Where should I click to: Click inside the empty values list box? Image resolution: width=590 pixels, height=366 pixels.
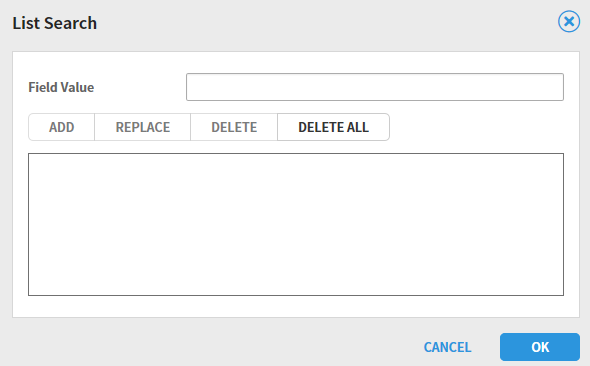pos(296,224)
